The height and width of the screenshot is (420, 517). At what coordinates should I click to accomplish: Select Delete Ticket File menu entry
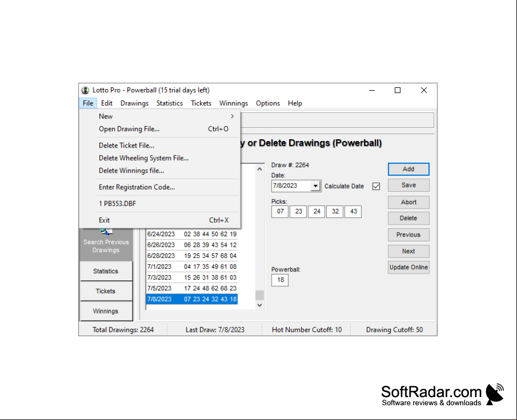(160, 145)
